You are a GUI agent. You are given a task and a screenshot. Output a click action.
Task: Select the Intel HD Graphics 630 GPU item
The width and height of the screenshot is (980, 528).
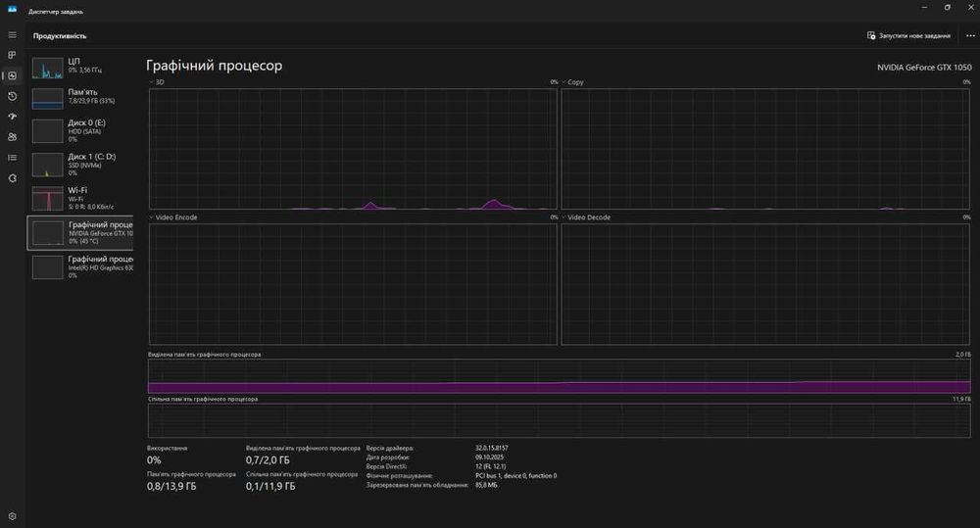coord(82,266)
